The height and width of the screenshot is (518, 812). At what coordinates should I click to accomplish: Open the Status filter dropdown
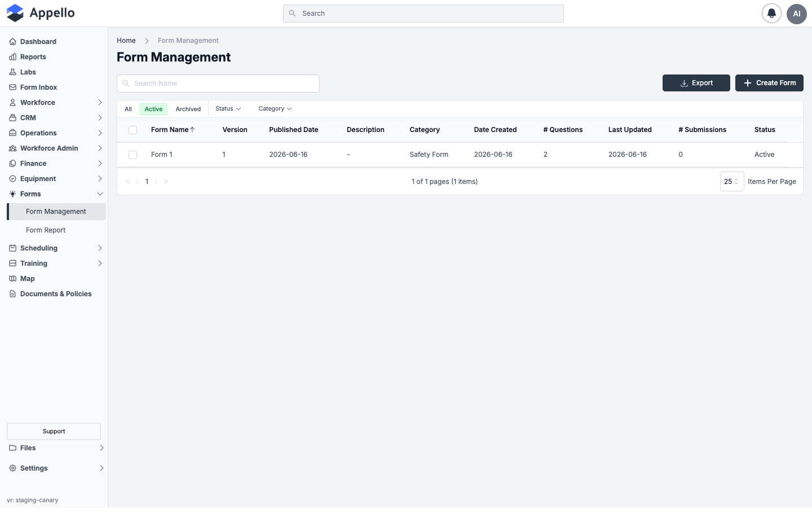pyautogui.click(x=228, y=109)
